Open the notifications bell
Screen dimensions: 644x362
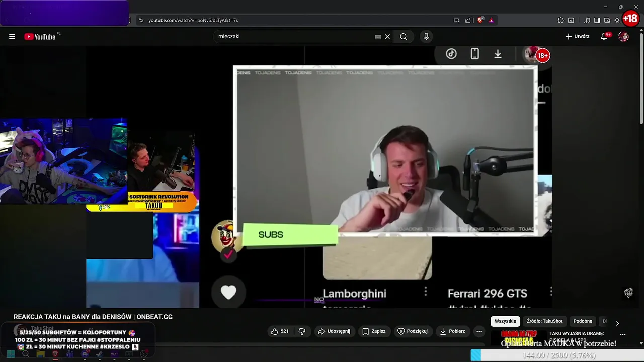coord(605,37)
